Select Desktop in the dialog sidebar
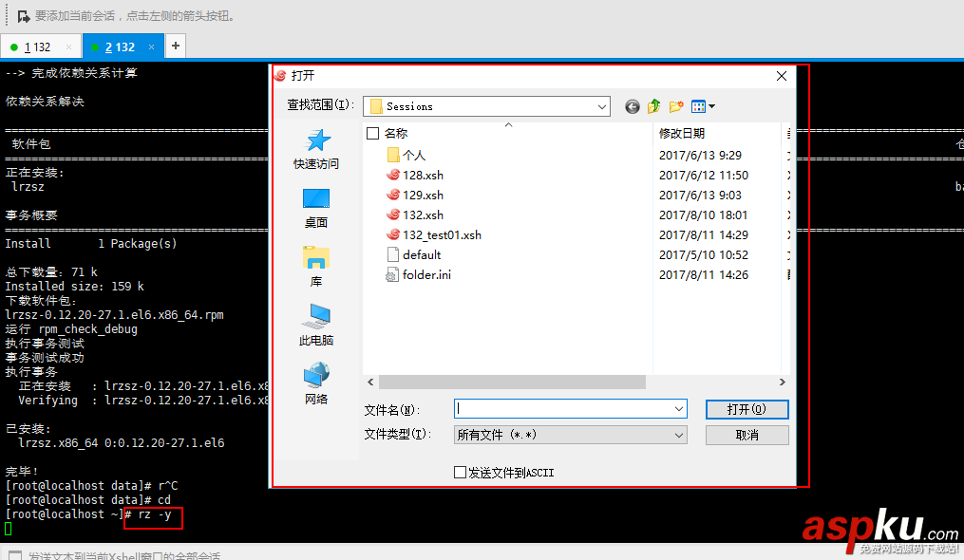964x560 pixels. pos(316,209)
